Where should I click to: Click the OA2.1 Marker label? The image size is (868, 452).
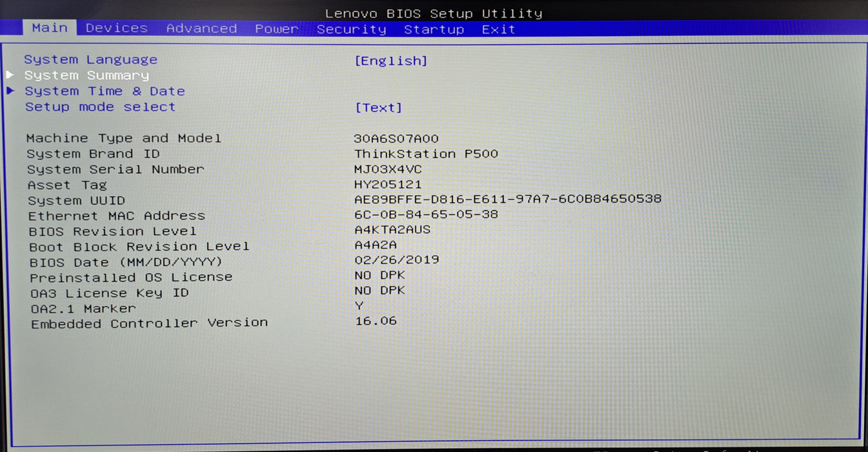click(x=83, y=309)
